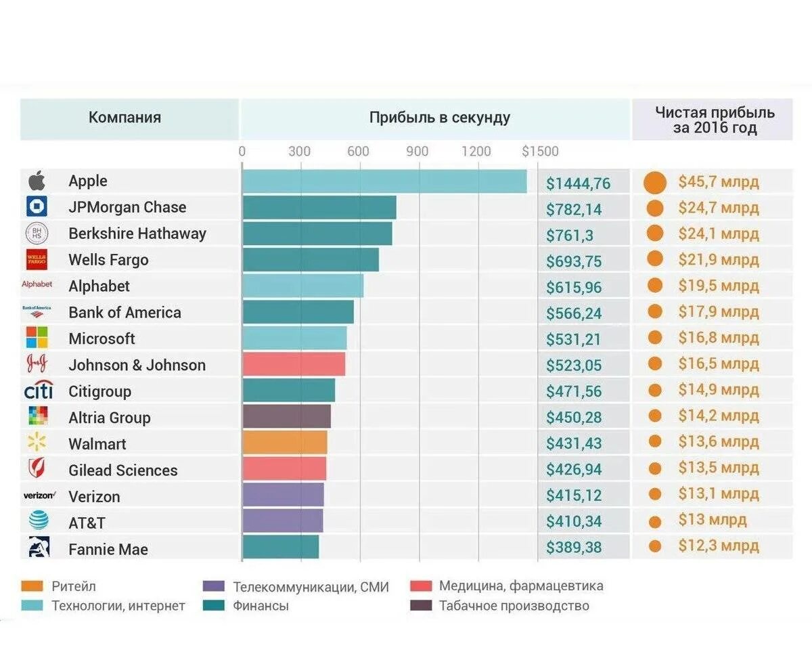Image resolution: width=812 pixels, height=662 pixels.
Task: Click the Citigroup company name
Action: 100,391
